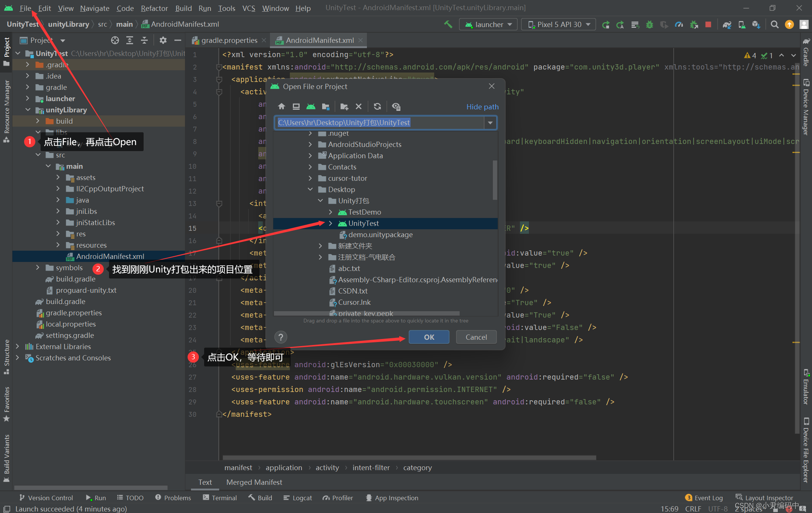Viewport: 812px width, 513px height.
Task: Expand the TestDemo folder in dialog
Action: point(330,212)
